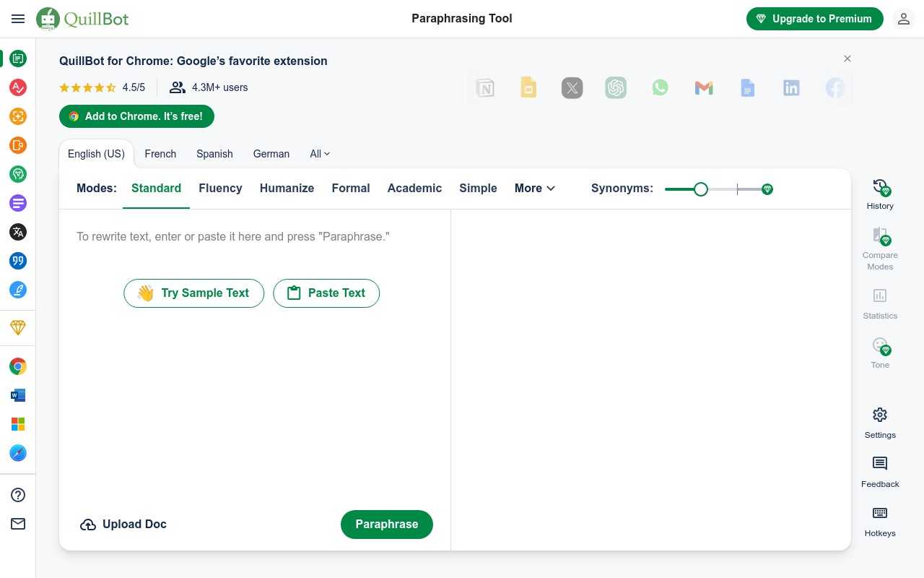
Task: Set Synonyms slider to premium maximum
Action: pyautogui.click(x=767, y=189)
